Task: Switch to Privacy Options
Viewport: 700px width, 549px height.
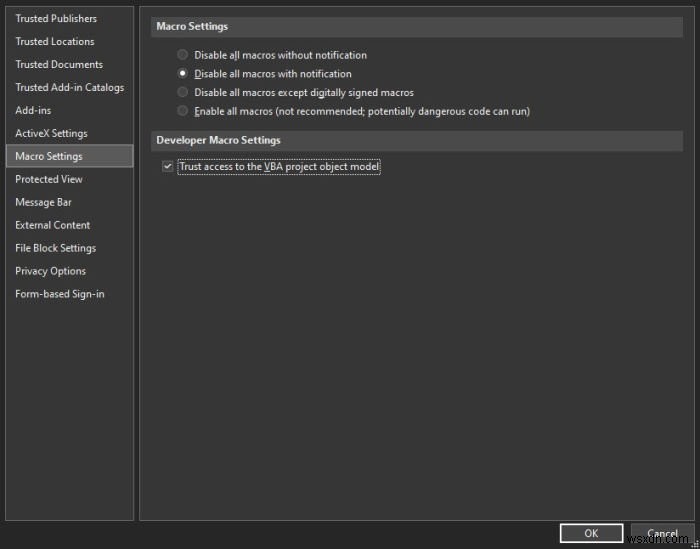Action: [50, 272]
